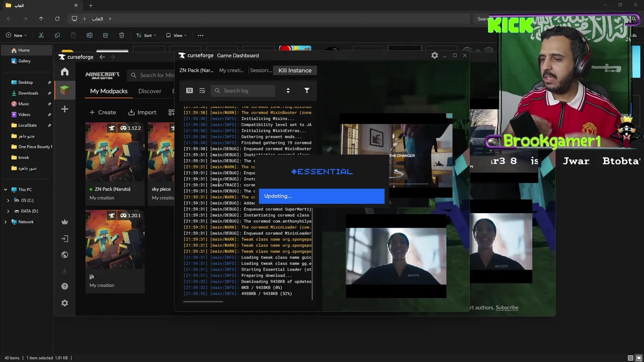Focus the Search log field
Image resolution: width=644 pixels, height=362 pixels.
[243, 90]
